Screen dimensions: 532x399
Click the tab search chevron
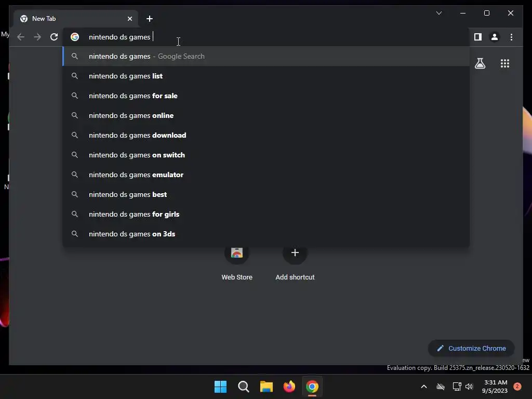click(438, 13)
